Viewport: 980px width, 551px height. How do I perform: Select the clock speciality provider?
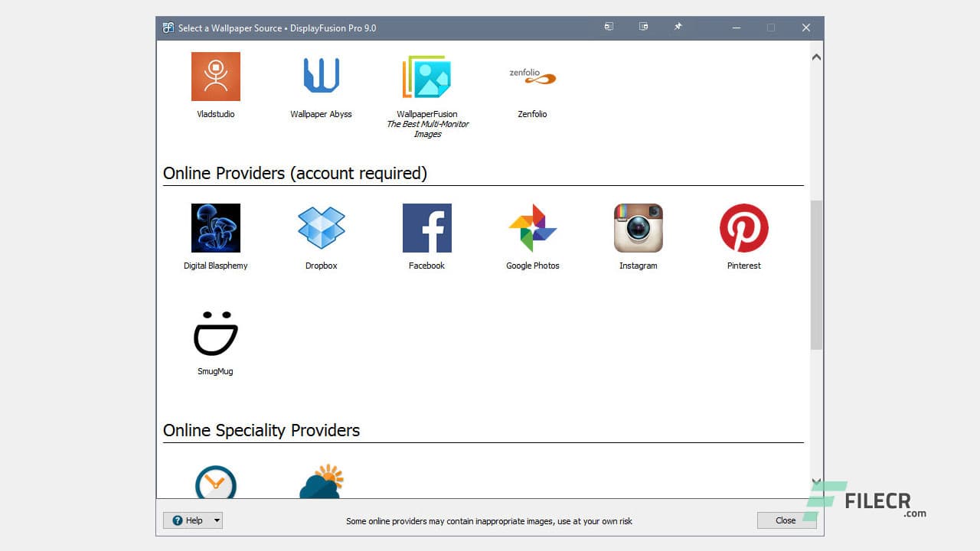215,484
